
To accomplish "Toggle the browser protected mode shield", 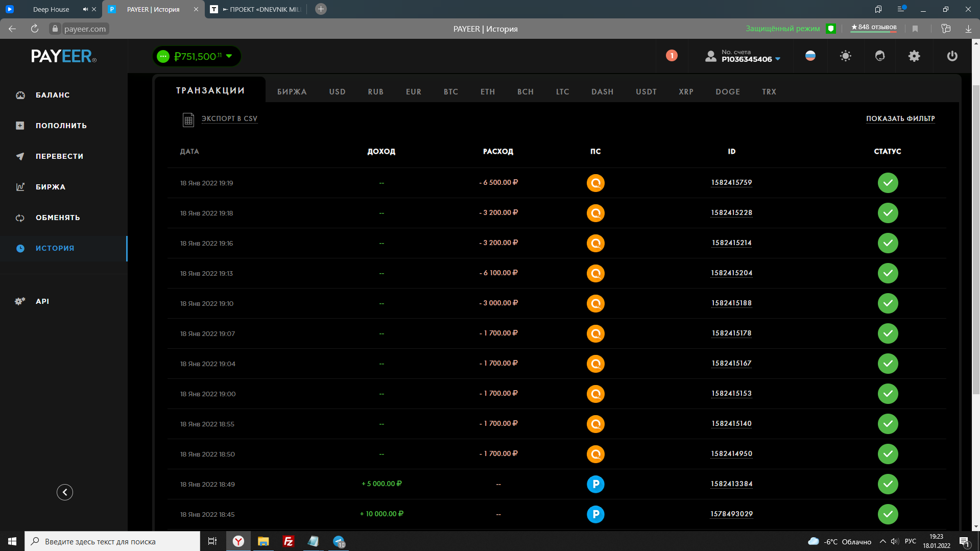I will 831,29.
